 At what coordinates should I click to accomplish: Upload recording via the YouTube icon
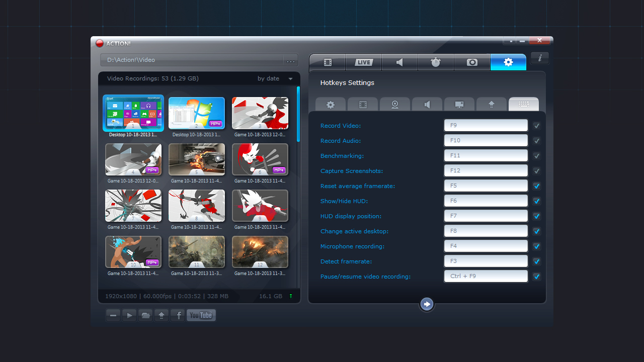pos(201,315)
